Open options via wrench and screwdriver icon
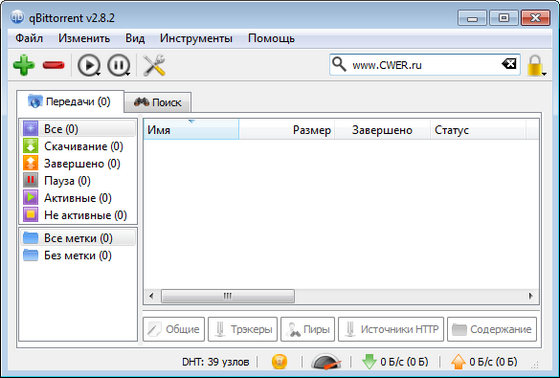560x378 pixels. (154, 65)
